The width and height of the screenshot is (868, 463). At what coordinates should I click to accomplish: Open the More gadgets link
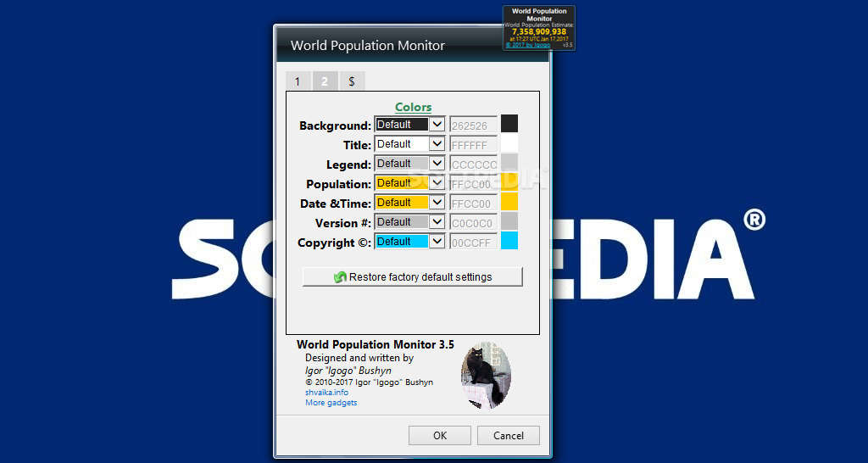pos(331,403)
